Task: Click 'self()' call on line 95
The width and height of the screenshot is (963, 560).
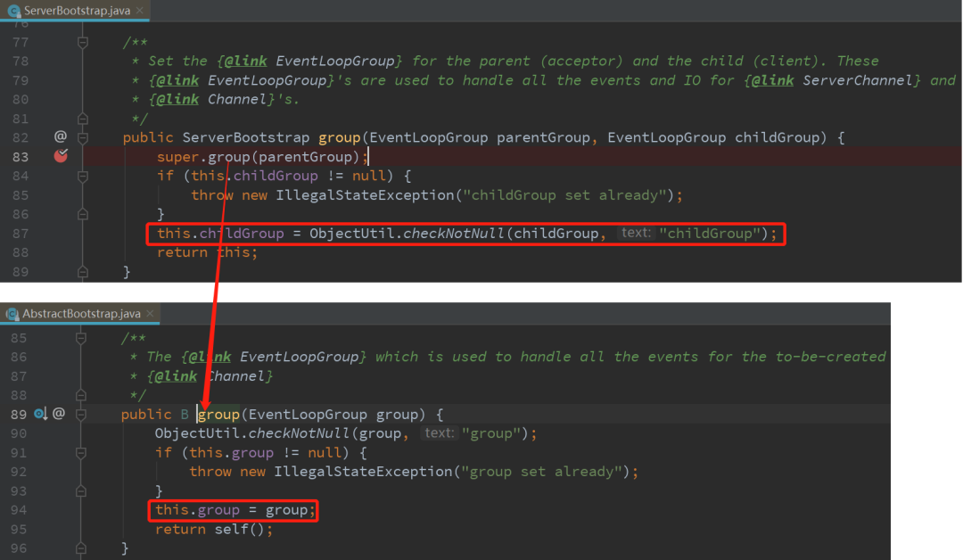Action: tap(240, 530)
